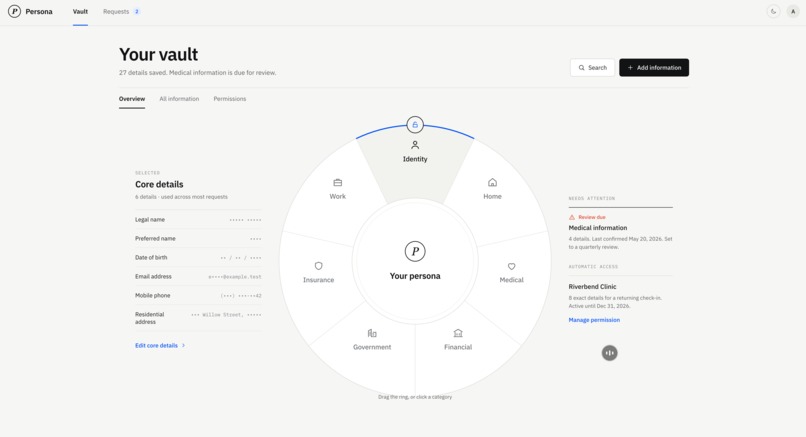
Task: Click the round gray floating widget button
Action: [610, 353]
